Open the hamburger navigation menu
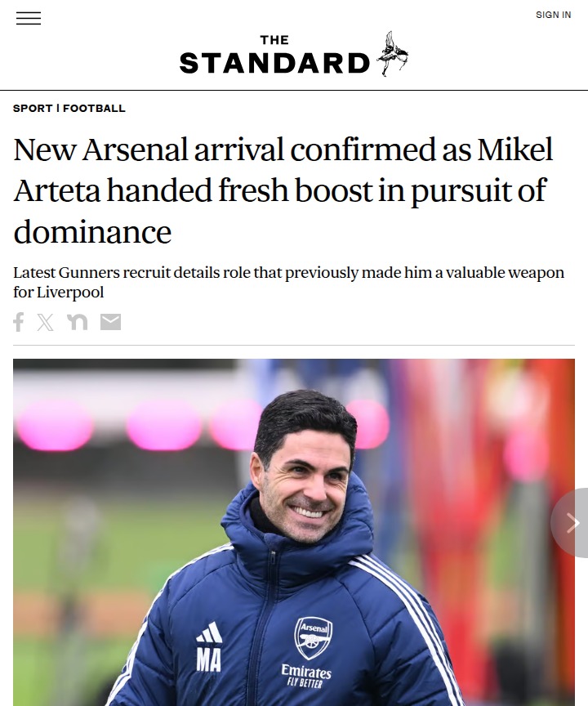The width and height of the screenshot is (588, 706). point(29,19)
